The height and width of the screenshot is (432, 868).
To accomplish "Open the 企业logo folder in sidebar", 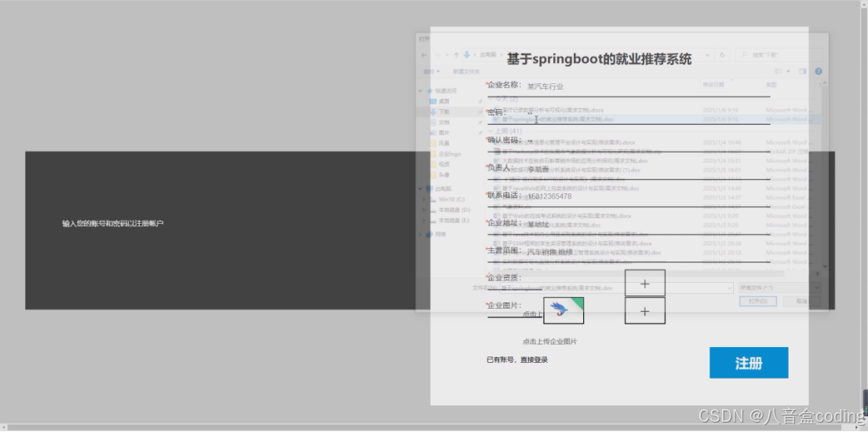I will [447, 154].
